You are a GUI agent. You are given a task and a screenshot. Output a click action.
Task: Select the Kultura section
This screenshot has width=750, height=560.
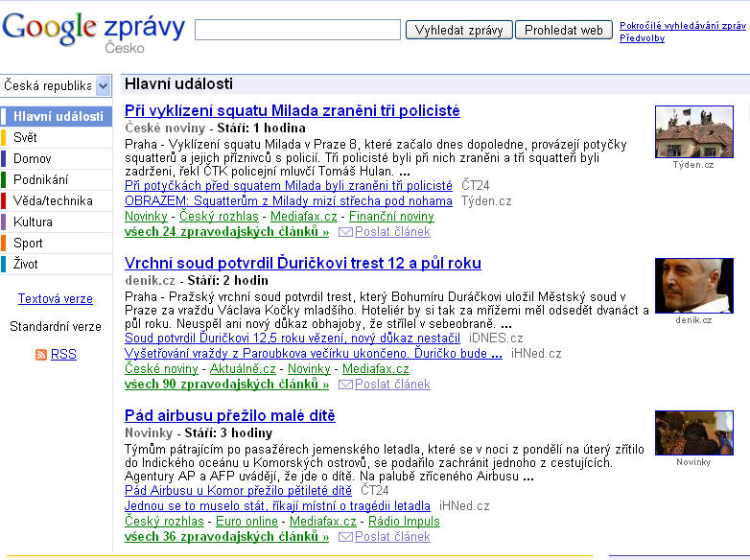[57, 222]
